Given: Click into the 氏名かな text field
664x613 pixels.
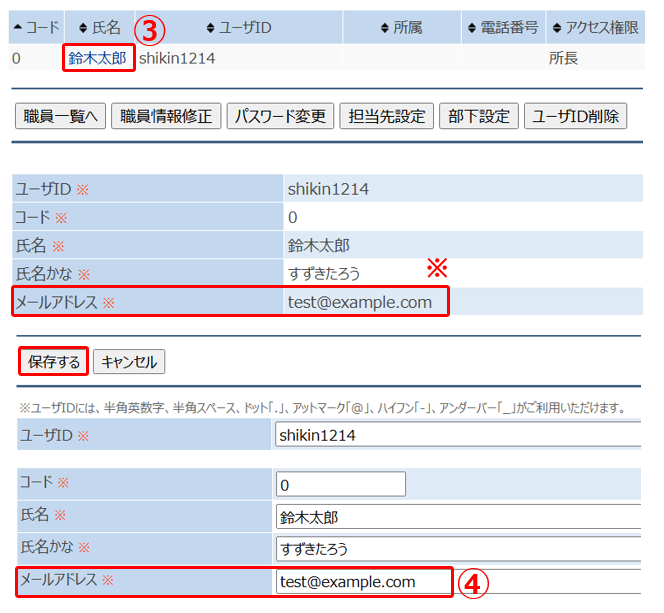Looking at the screenshot, I should 457,549.
